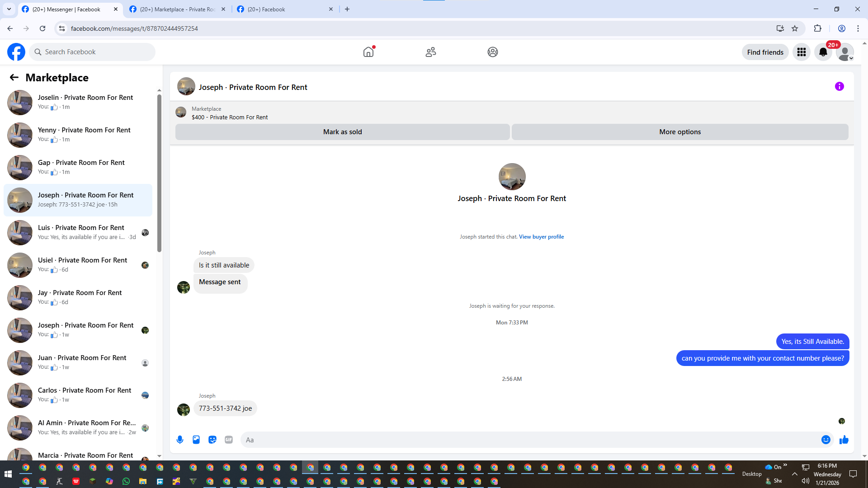Attach a file with photo icon

pyautogui.click(x=196, y=440)
